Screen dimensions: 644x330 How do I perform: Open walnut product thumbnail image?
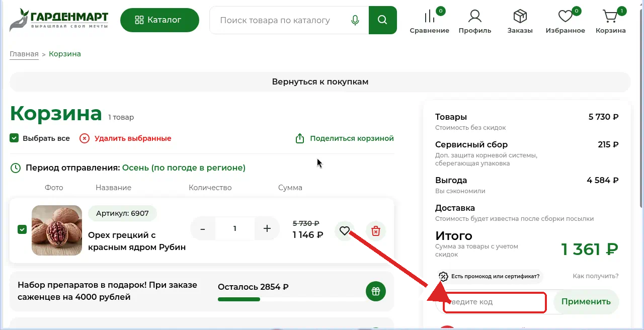(x=57, y=230)
